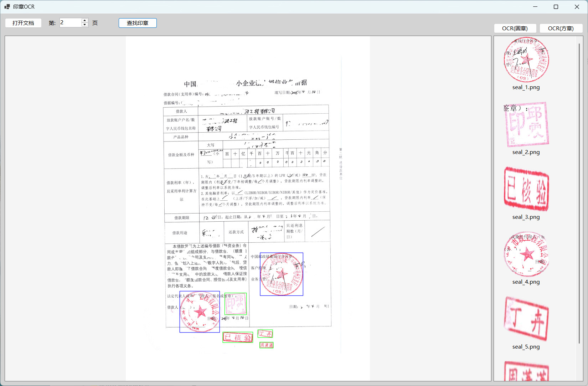Viewport: 588px width, 386px height.
Task: Select the seal_4.png company seal thumbnail
Action: 526,254
